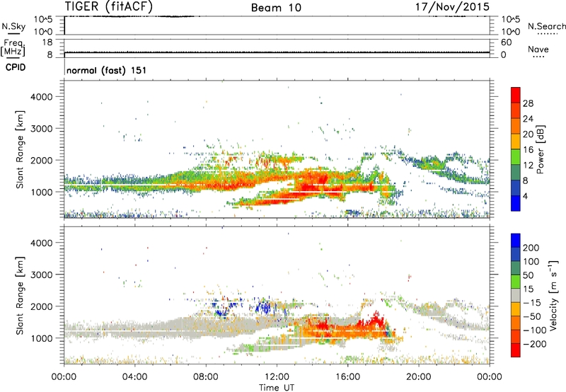Pick the gray band of Velocity colorbar
The image size is (566, 392).
coord(516,295)
